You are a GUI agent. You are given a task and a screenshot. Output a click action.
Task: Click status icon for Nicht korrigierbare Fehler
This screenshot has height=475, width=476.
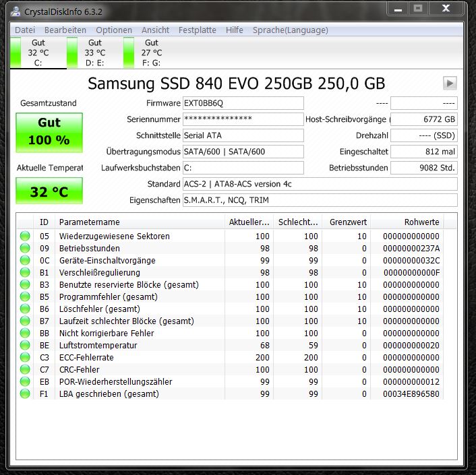tap(25, 333)
